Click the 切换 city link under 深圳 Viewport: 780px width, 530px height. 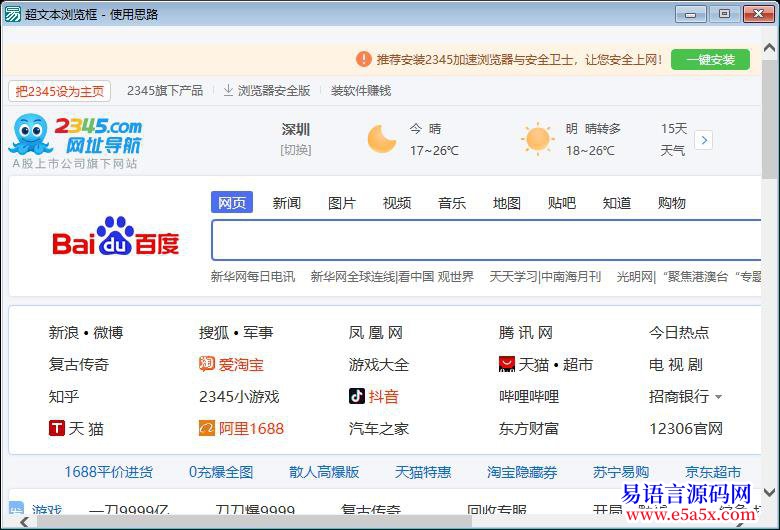tap(296, 150)
